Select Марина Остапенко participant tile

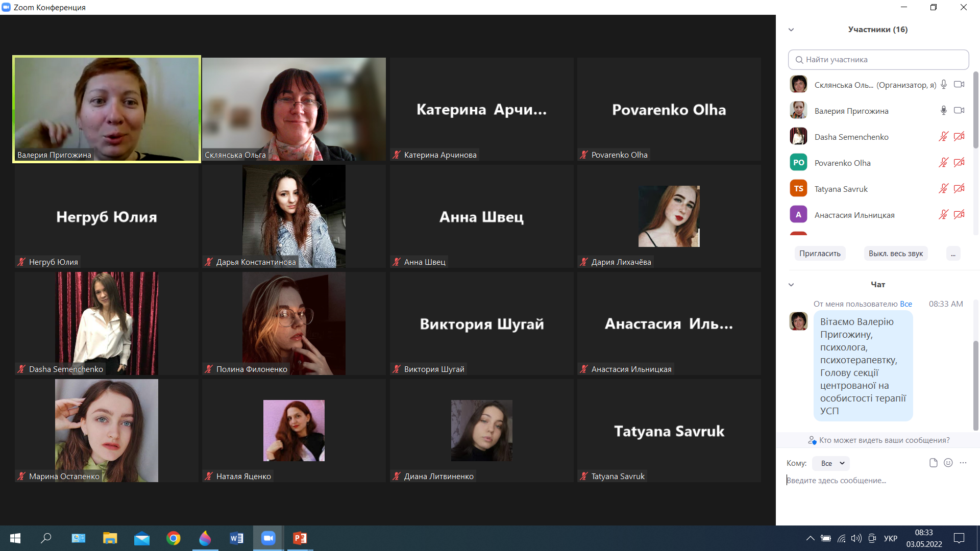107,431
